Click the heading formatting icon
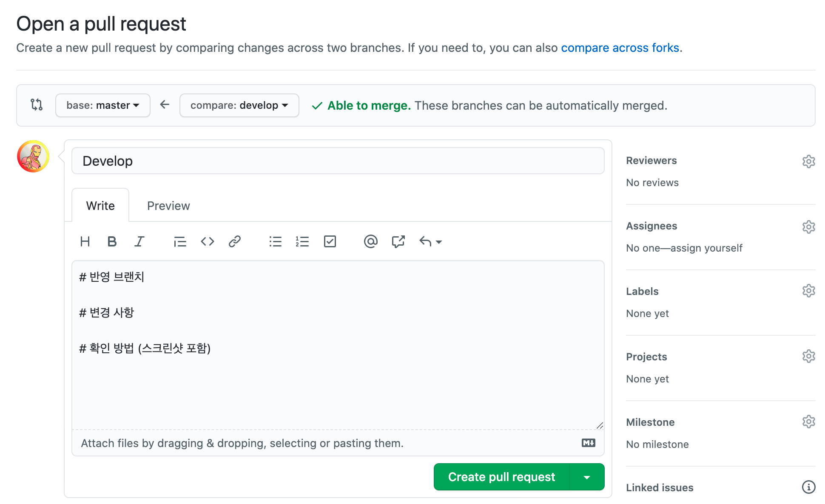 point(85,242)
